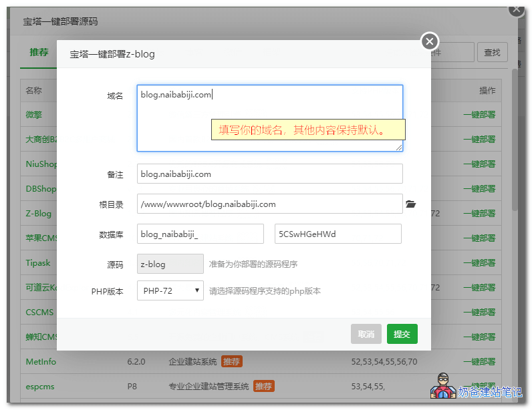This screenshot has width=532, height=410.
Task: Click the 查找 search button
Action: click(x=493, y=52)
